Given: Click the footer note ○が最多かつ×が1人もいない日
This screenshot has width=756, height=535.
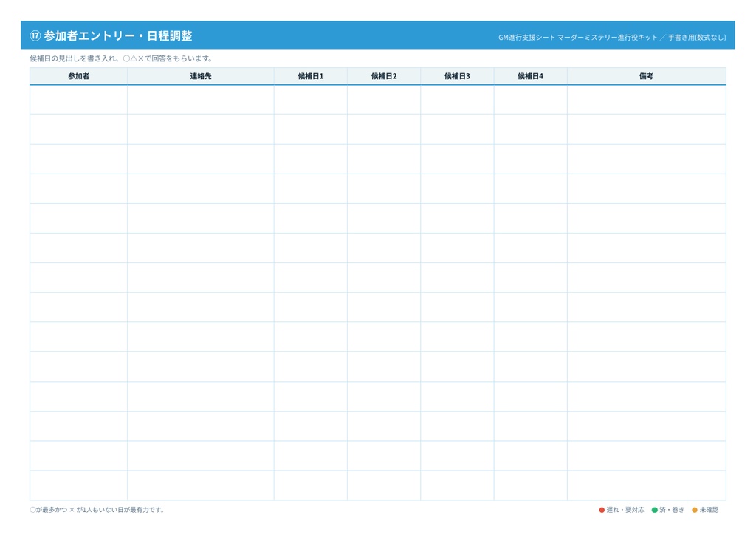Looking at the screenshot, I should (97, 509).
